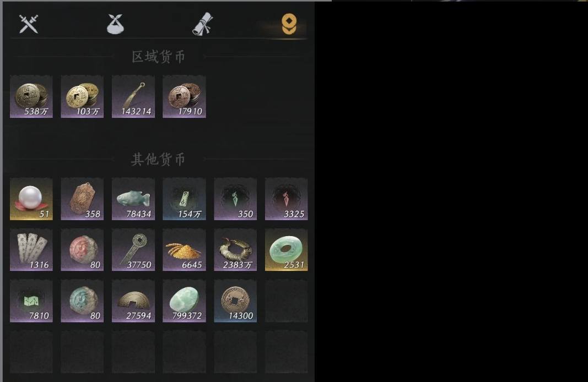
Task: Select the coin string showing 2383万
Action: coord(235,250)
